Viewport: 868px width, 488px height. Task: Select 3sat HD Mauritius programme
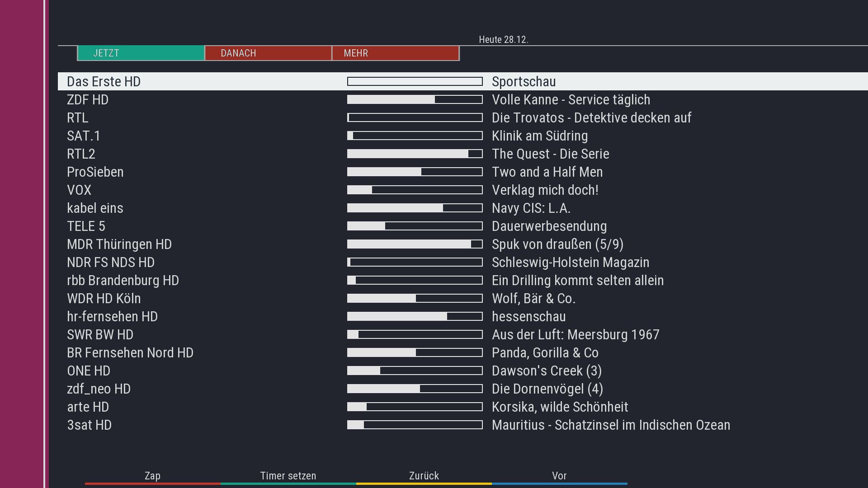(x=611, y=425)
